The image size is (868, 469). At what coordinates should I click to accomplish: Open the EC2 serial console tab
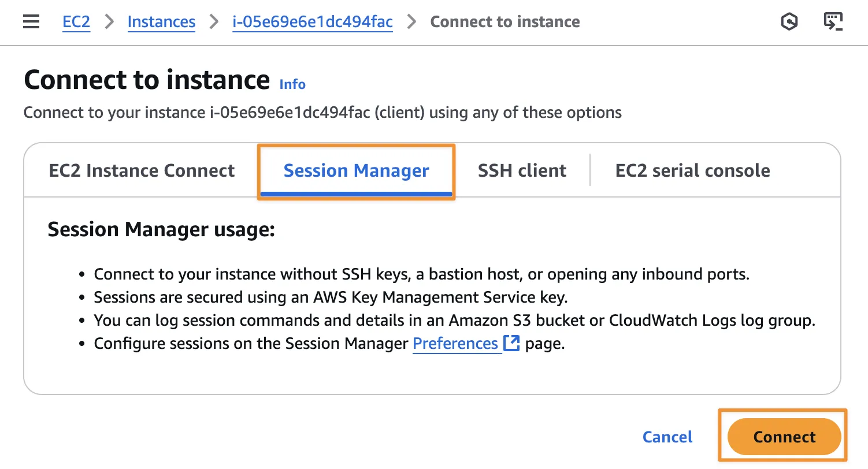(692, 171)
